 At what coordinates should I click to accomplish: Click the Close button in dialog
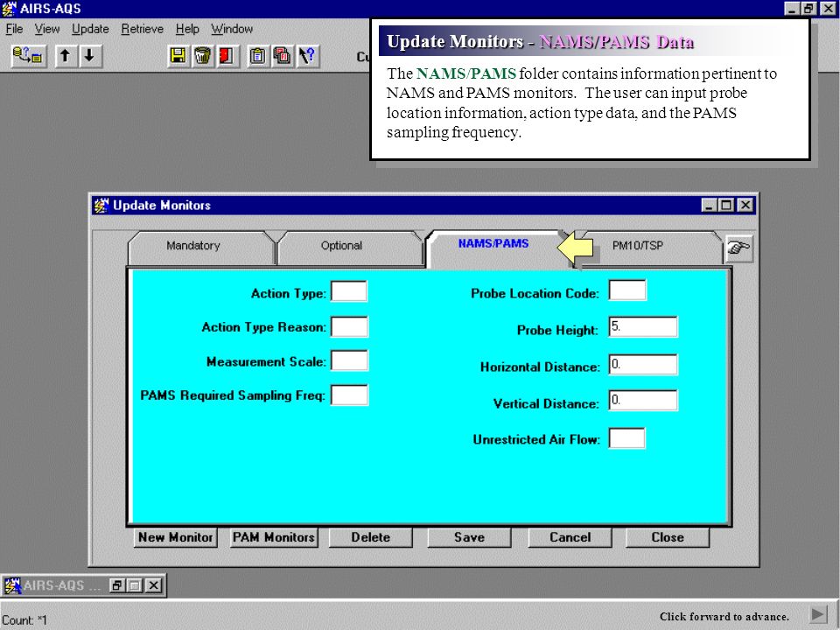668,537
